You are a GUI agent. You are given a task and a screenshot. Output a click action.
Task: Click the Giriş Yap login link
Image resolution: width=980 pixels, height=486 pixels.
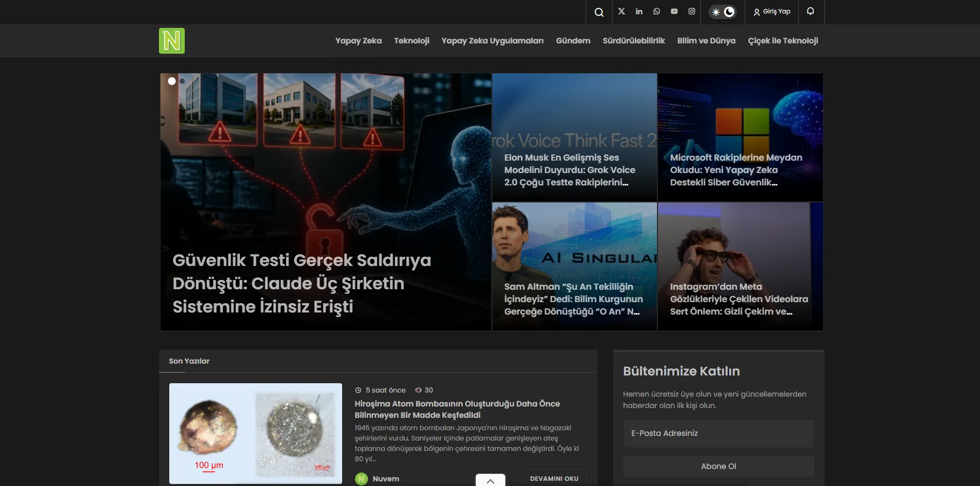point(772,11)
